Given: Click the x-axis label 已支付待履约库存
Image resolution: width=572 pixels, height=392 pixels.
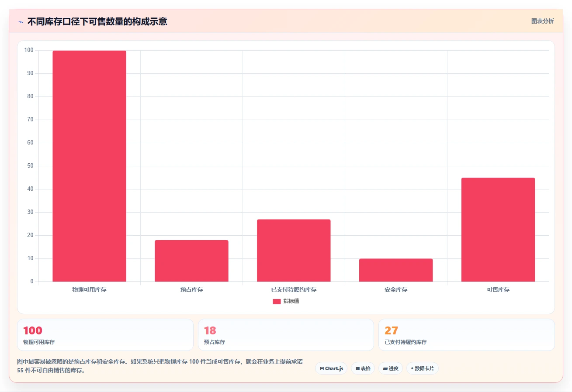Looking at the screenshot, I should (294, 289).
